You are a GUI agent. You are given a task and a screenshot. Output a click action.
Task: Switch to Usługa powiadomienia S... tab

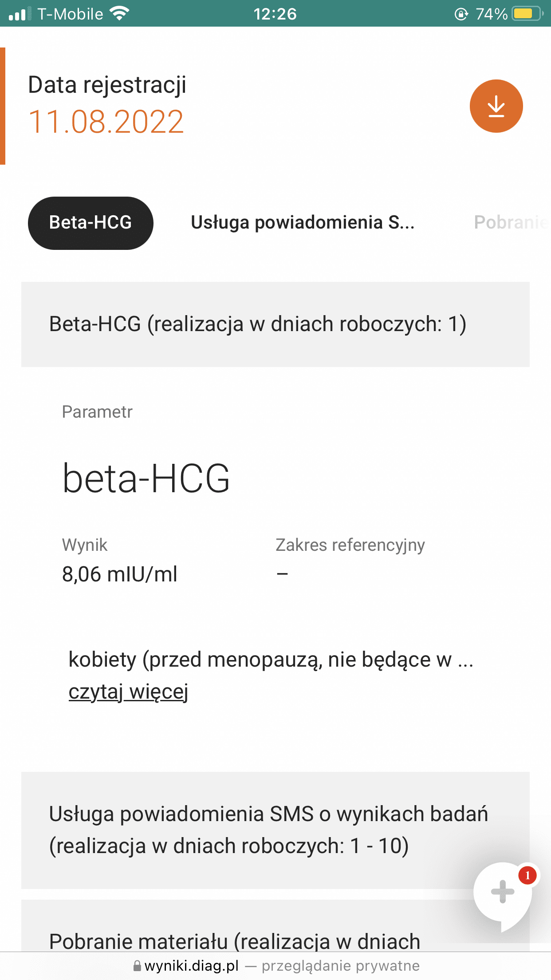coord(303,223)
